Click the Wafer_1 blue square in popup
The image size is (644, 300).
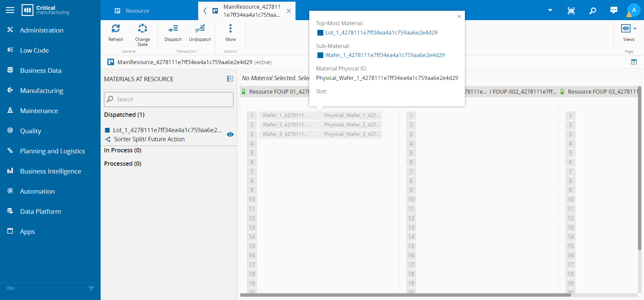(x=320, y=55)
